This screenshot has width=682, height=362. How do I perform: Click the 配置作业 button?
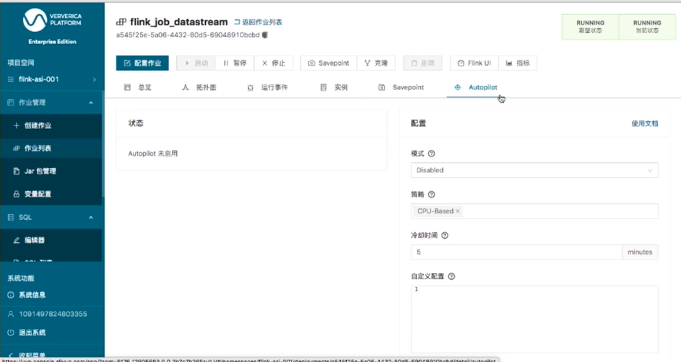click(x=142, y=63)
